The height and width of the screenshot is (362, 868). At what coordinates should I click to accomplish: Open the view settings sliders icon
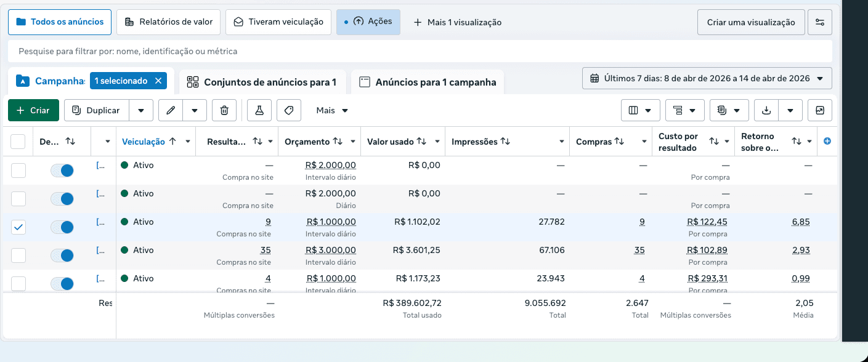pyautogui.click(x=820, y=22)
